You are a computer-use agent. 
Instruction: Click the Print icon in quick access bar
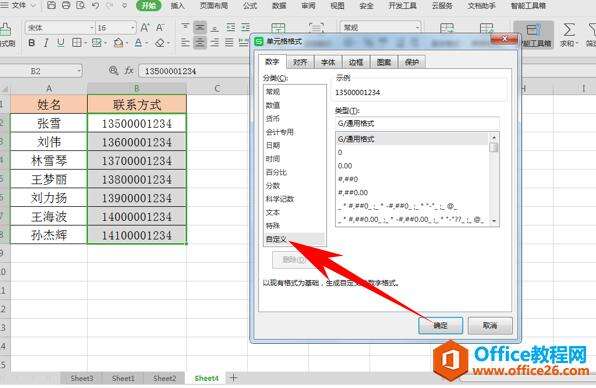(x=66, y=5)
